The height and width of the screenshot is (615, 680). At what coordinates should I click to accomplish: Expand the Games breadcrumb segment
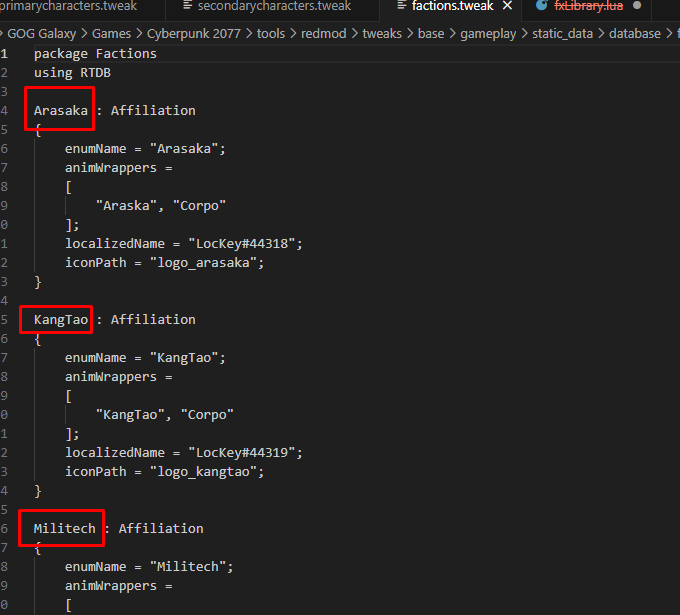tap(111, 33)
